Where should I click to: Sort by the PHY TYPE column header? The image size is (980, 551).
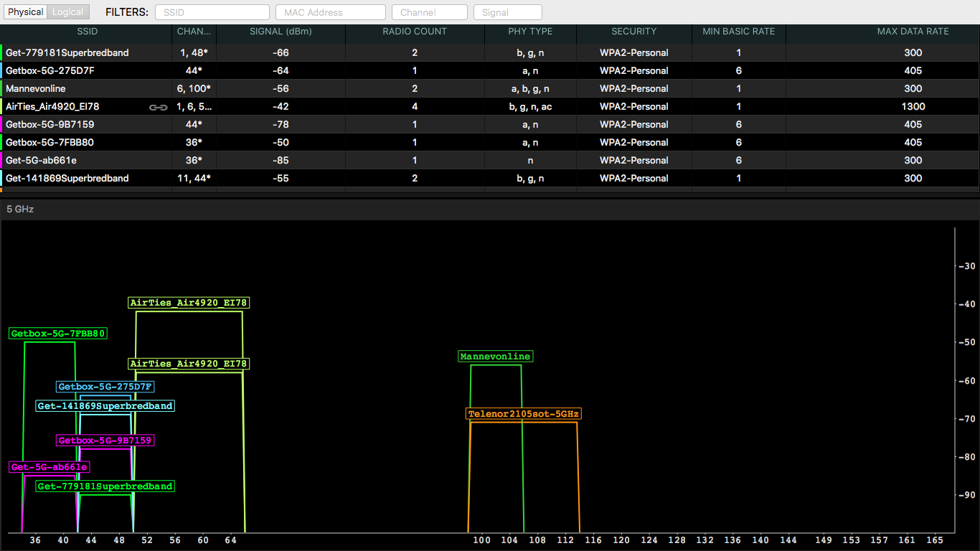[530, 32]
